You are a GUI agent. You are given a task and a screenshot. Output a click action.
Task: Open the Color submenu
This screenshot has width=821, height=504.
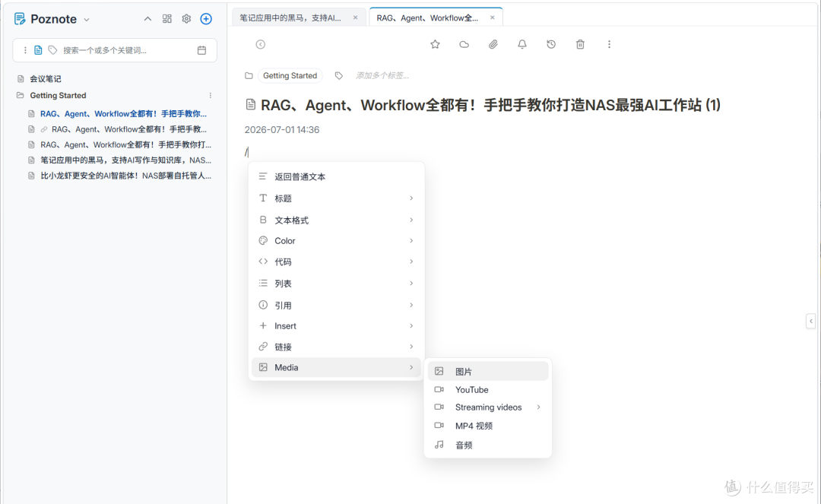click(x=336, y=241)
